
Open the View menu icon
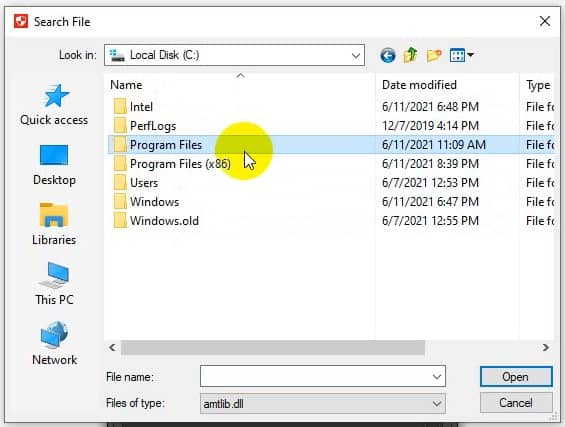461,55
